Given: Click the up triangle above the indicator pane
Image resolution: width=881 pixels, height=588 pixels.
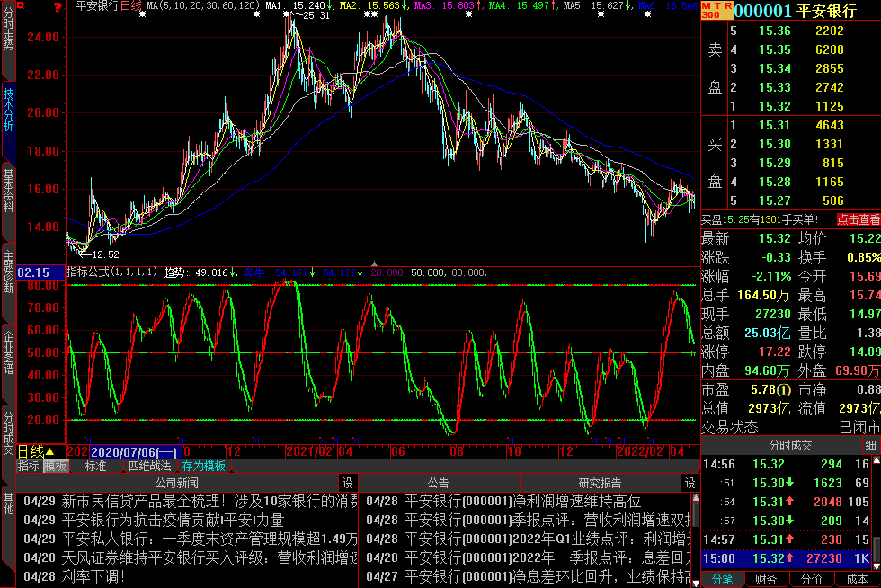Looking at the screenshot, I should (374, 263).
